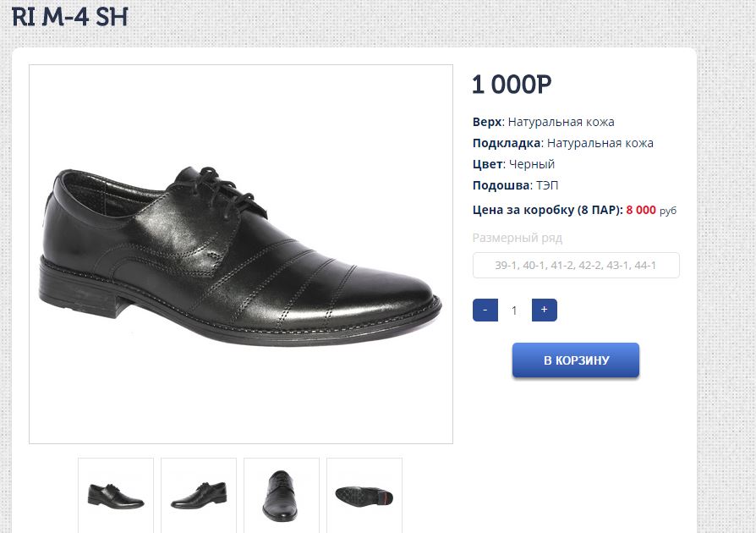Click the RI M-4 SH product title
Viewport: 756px width, 533px height.
pyautogui.click(x=70, y=17)
